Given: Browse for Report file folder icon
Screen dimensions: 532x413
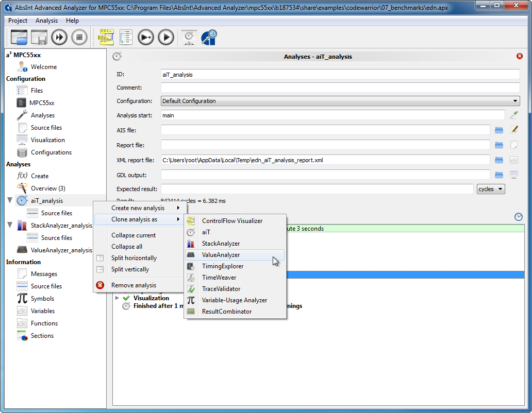Looking at the screenshot, I should pos(499,145).
